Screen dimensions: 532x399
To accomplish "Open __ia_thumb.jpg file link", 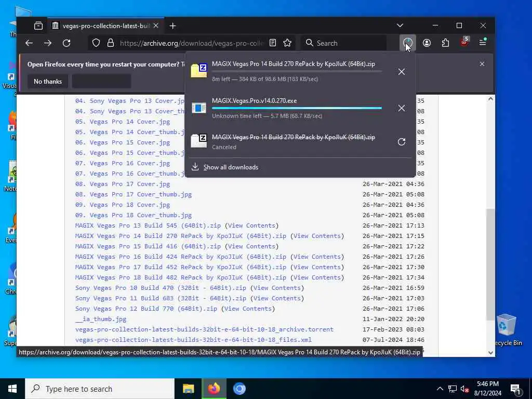I will click(x=101, y=319).
